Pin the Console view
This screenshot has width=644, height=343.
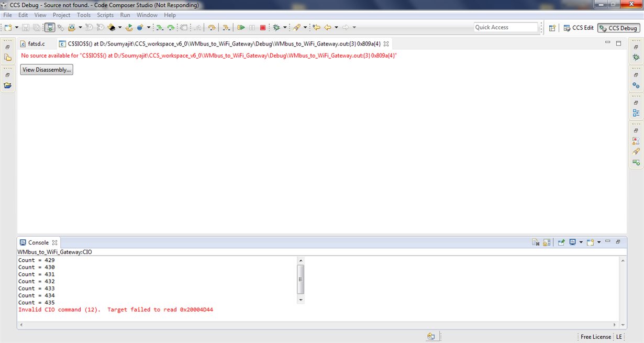(x=561, y=242)
